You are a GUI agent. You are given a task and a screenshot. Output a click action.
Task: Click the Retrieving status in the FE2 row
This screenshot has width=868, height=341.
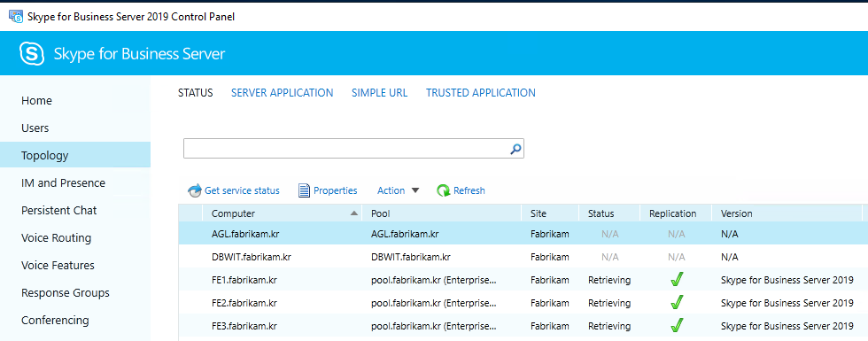tap(609, 303)
